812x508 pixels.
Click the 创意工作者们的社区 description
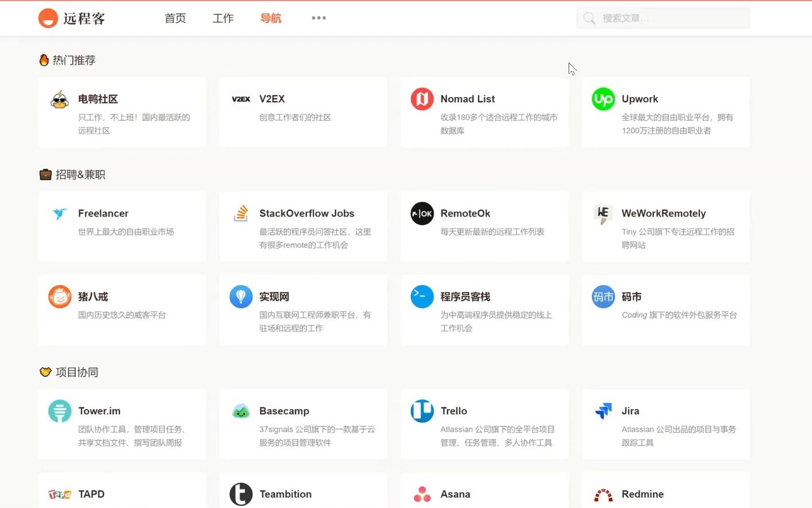(295, 117)
